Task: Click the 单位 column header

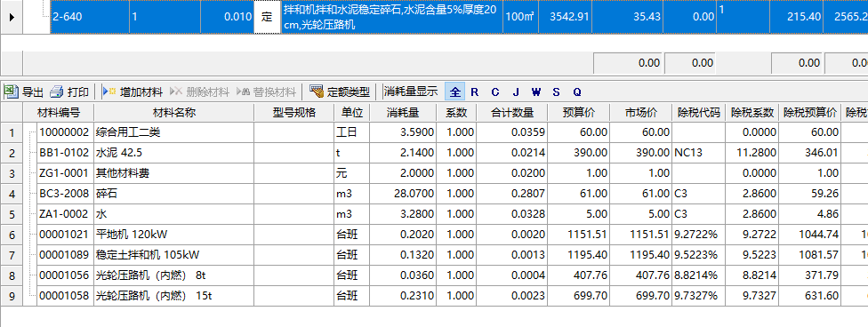Action: [352, 113]
